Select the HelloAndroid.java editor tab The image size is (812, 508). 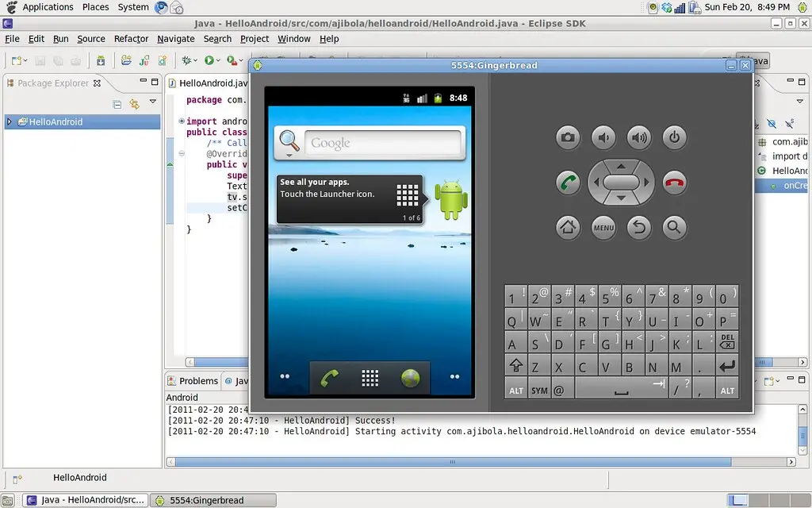click(209, 83)
